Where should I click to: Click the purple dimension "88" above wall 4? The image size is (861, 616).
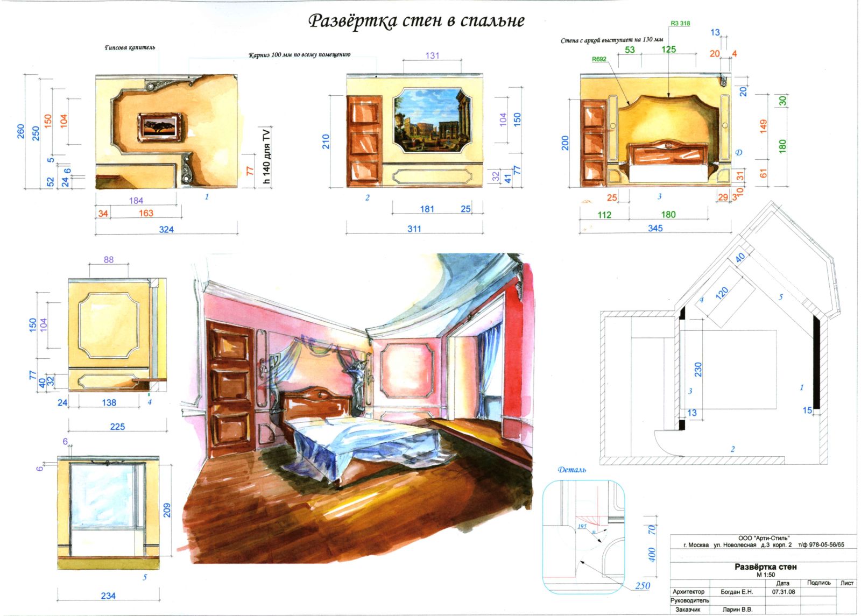point(109,260)
